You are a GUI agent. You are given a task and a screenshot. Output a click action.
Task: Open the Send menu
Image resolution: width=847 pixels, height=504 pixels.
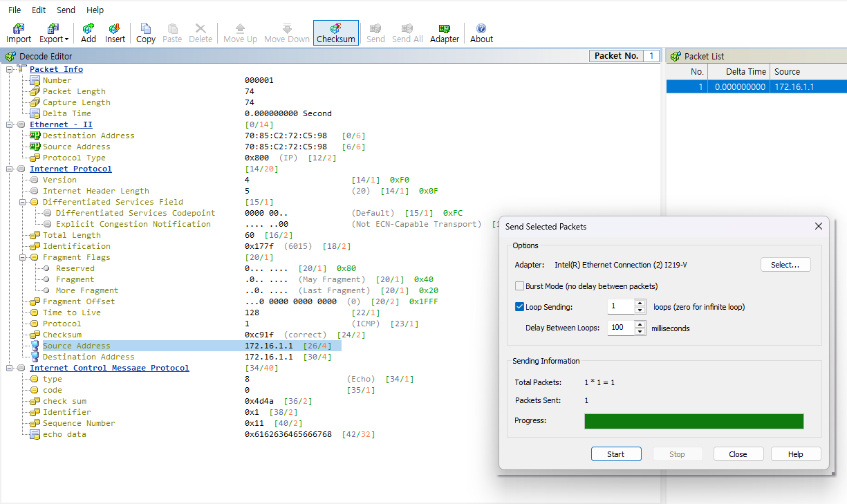coord(66,10)
